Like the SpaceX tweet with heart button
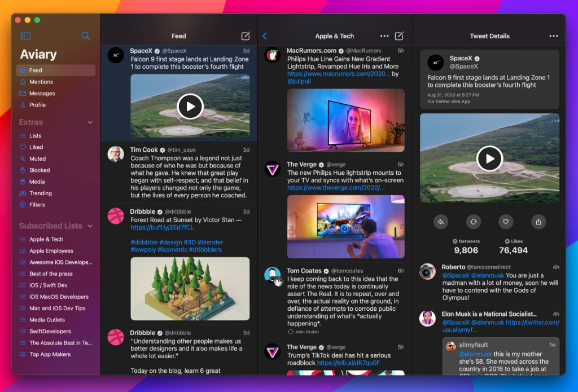 click(506, 222)
